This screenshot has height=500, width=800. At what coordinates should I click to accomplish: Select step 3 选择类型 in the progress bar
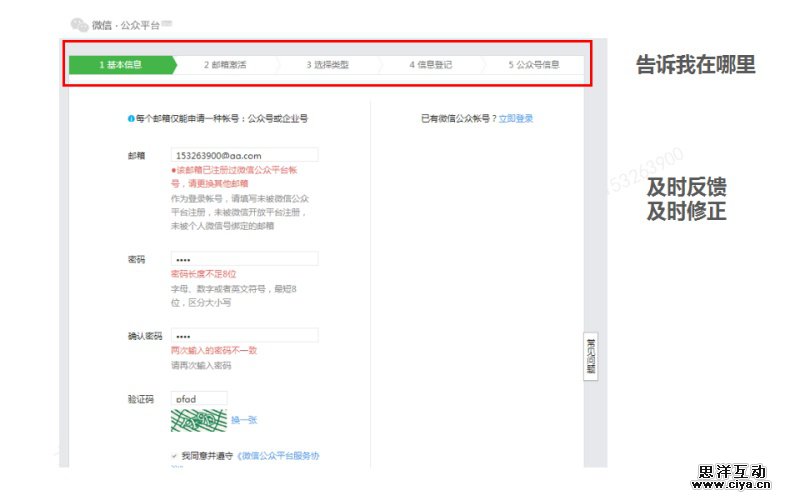(328, 65)
